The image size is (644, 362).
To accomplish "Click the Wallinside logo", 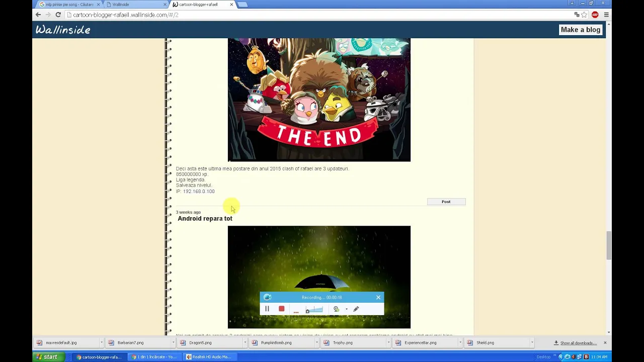I will coord(63,30).
